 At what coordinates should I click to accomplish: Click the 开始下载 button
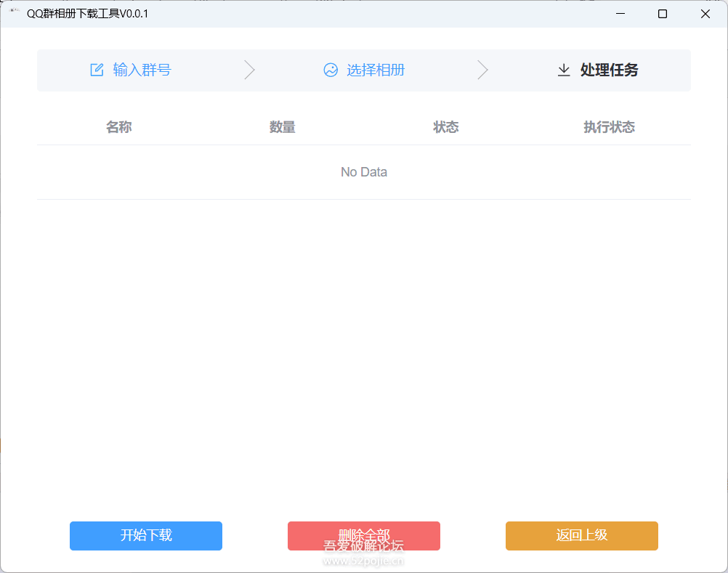[x=145, y=535]
